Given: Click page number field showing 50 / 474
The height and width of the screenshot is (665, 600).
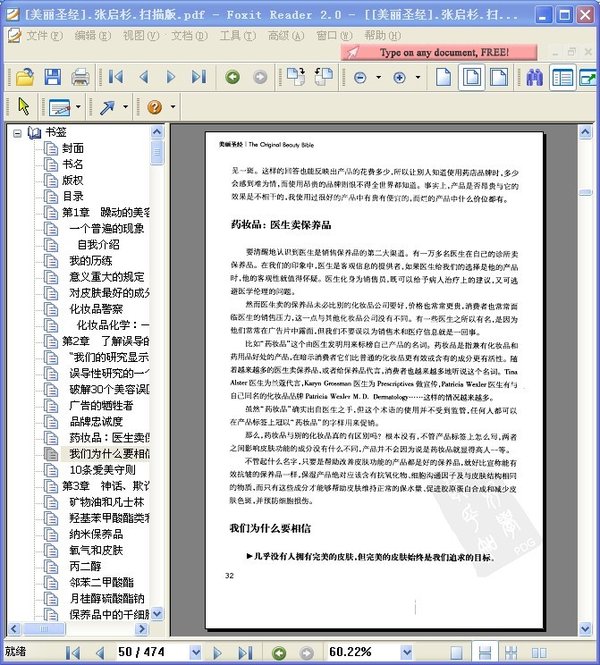Looking at the screenshot, I should 153,652.
